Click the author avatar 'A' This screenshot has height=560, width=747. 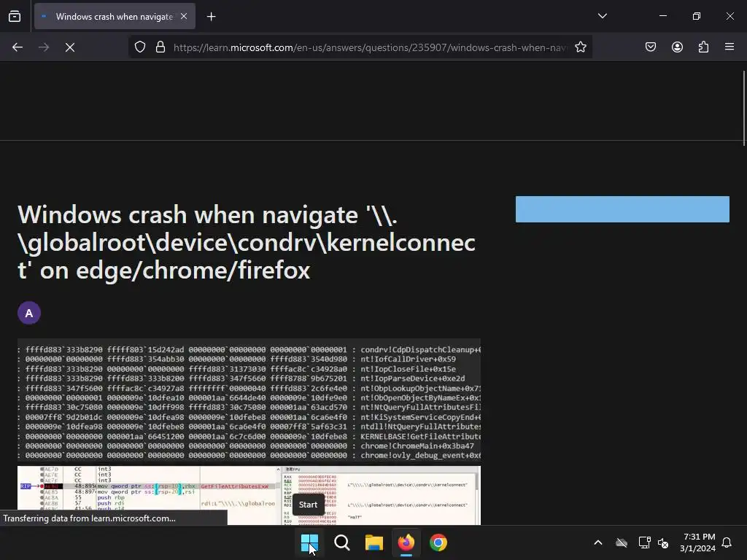(x=29, y=313)
